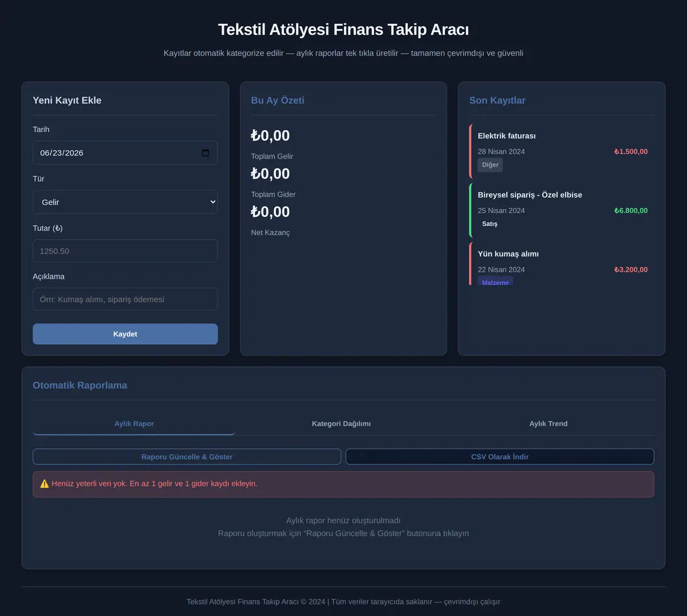Click the Tekstil Atölyesi Finans Takip Aracı title
Viewport: 687px width, 616px height.
343,29
